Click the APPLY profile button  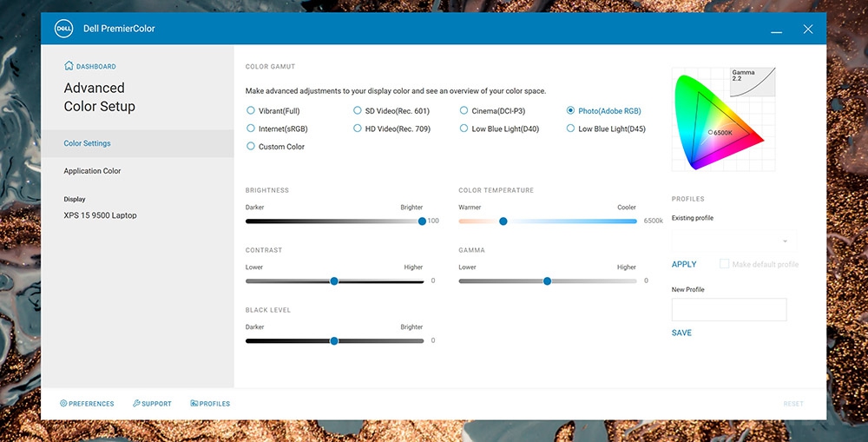[684, 264]
